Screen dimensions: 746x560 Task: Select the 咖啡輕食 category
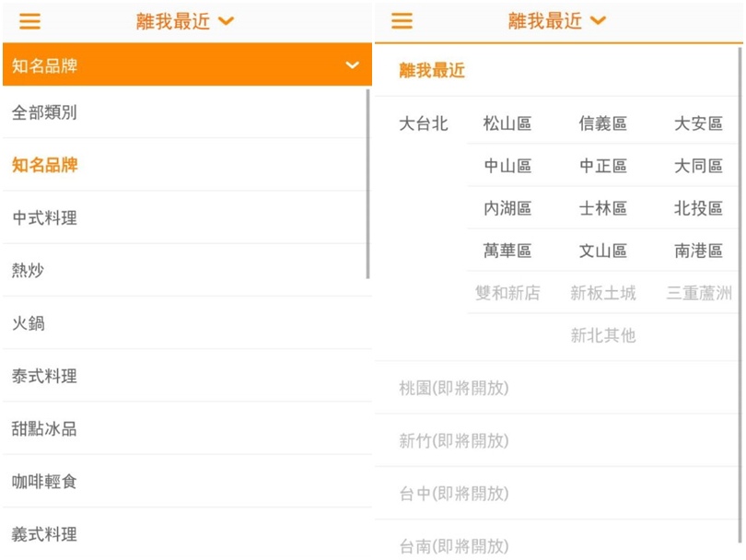tap(44, 482)
